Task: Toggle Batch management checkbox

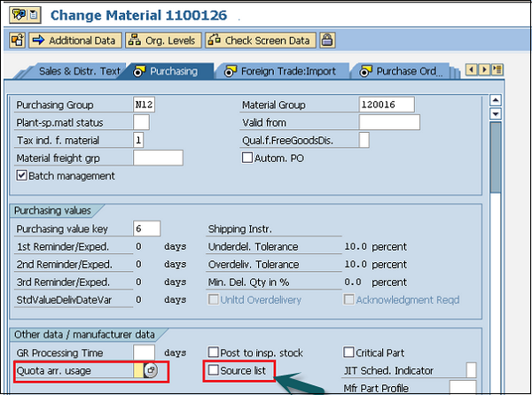Action: [21, 175]
